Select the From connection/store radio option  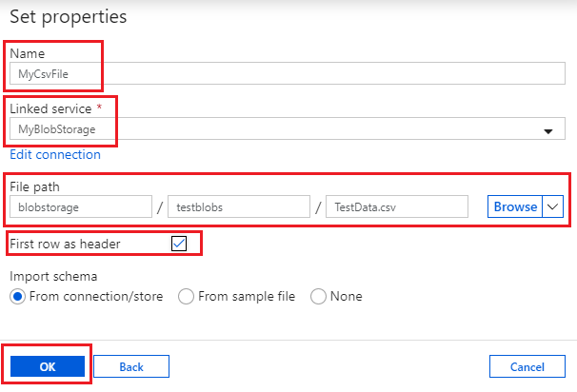(x=17, y=296)
